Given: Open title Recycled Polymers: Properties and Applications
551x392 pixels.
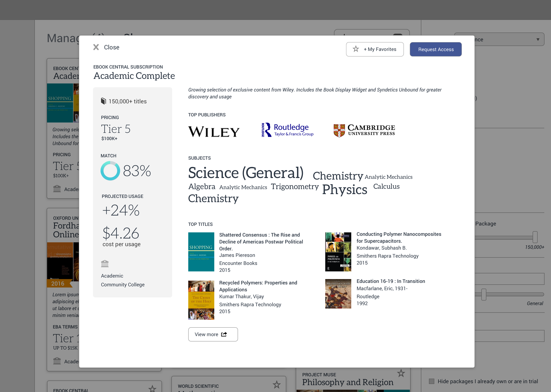Looking at the screenshot, I should click(258, 286).
